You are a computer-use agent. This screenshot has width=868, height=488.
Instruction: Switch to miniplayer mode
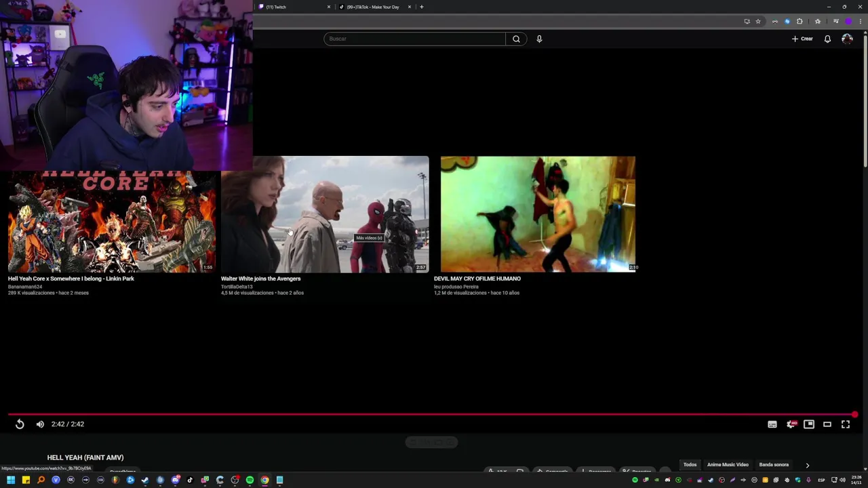(x=809, y=424)
